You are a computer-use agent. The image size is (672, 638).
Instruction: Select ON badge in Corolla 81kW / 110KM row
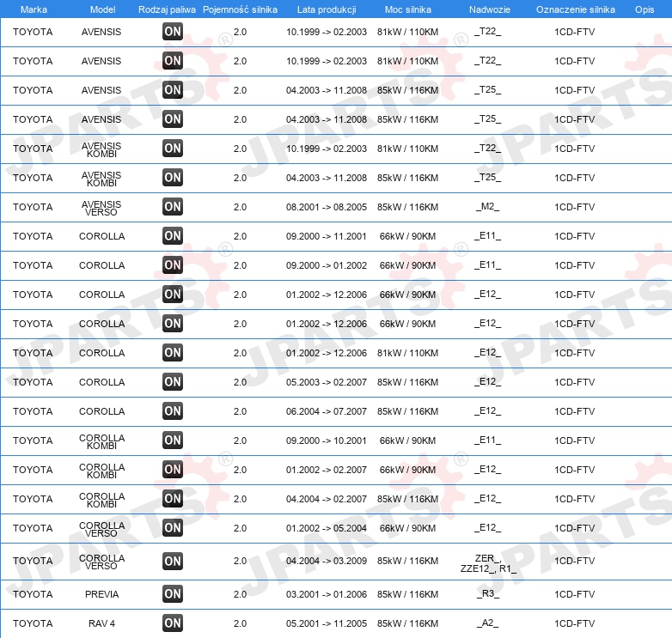(173, 353)
